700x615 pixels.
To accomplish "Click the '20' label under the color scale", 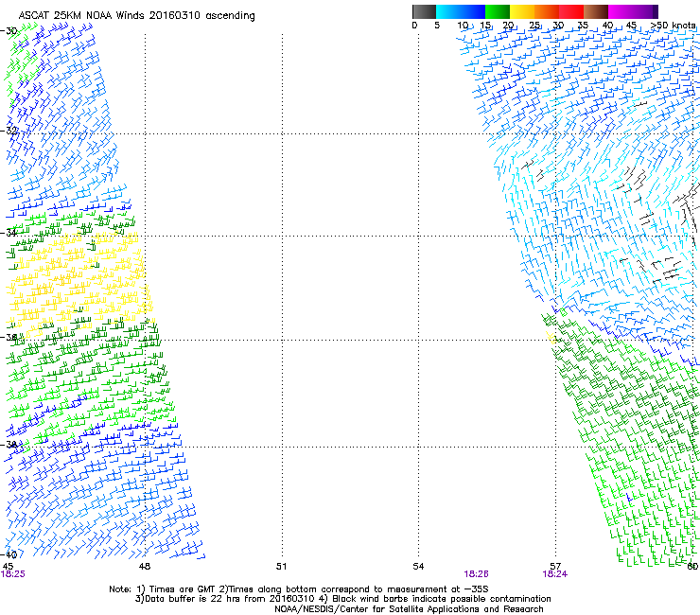I will [x=509, y=26].
